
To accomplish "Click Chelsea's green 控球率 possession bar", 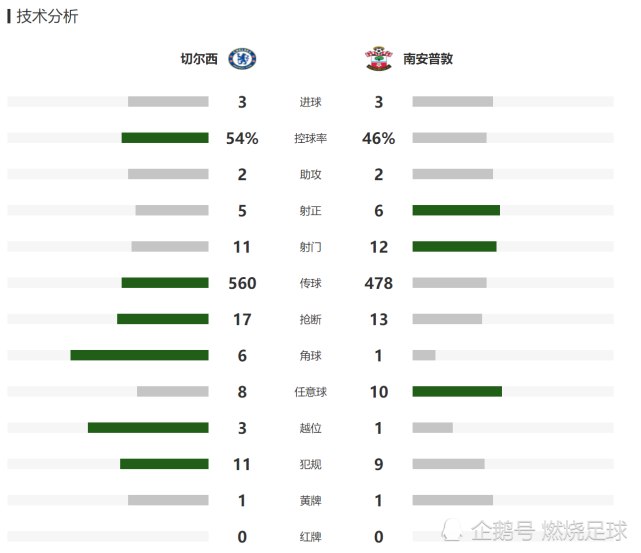I will (165, 138).
